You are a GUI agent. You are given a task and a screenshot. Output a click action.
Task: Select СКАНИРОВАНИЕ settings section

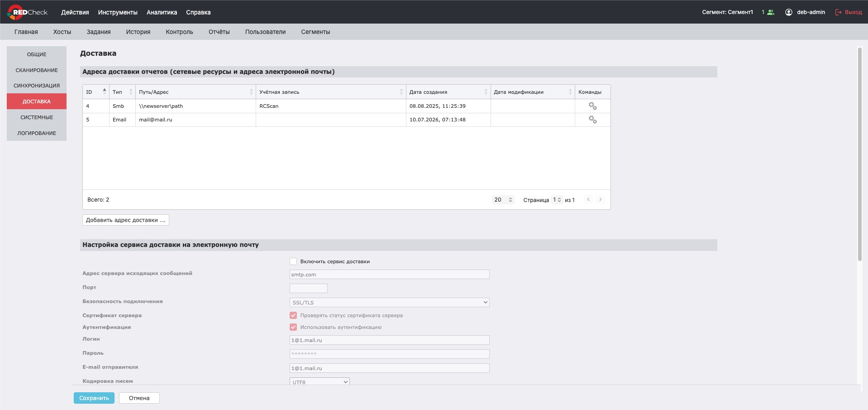37,70
